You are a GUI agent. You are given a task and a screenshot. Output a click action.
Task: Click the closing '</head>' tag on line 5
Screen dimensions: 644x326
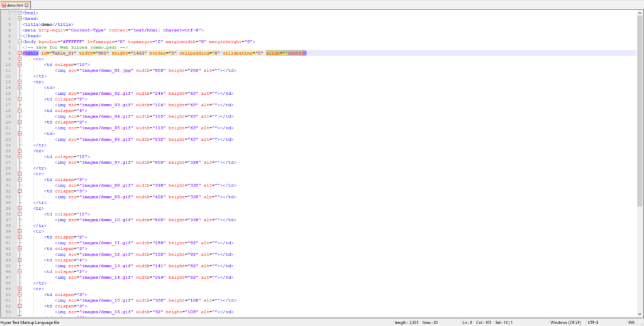(x=32, y=36)
